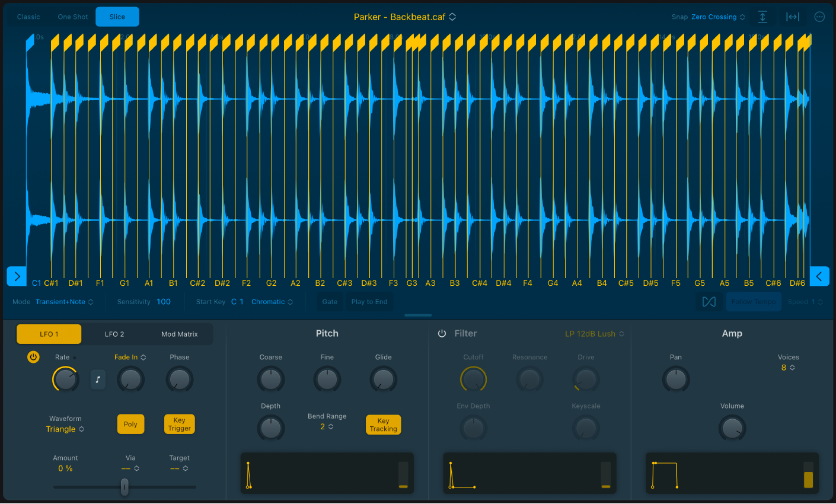Click the LFO rate tempo sync note icon
This screenshot has height=504, width=836.
[x=98, y=379]
